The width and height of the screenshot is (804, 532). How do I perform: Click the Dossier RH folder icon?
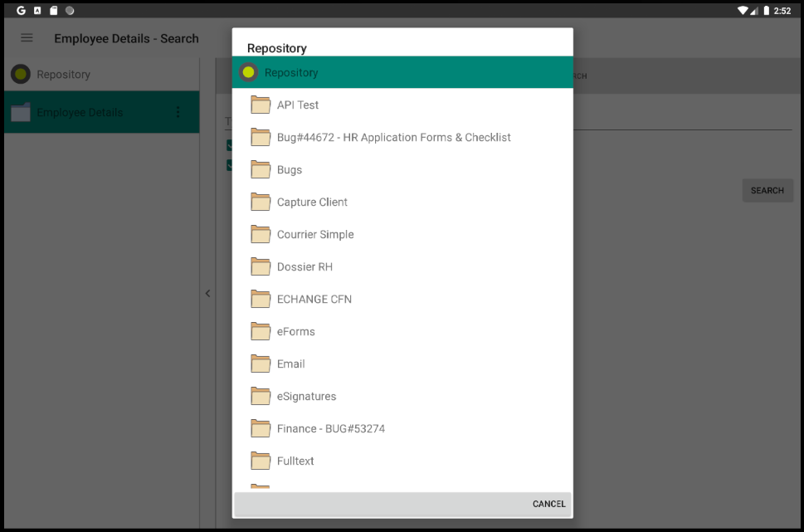(x=261, y=266)
